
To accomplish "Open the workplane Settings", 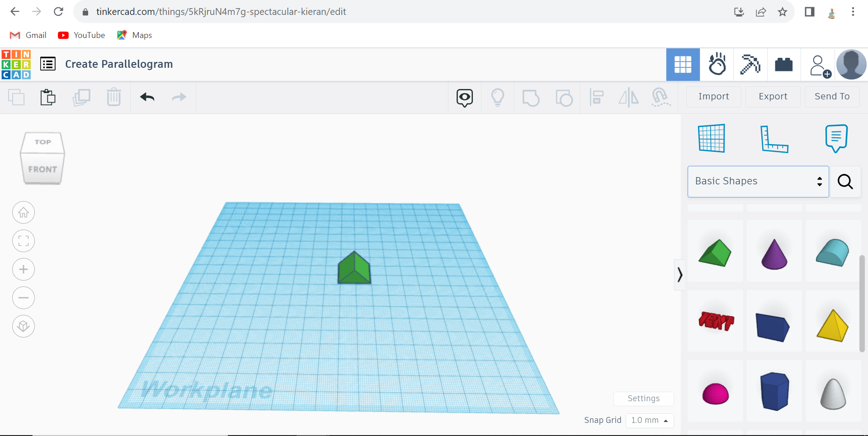I will pos(643,398).
